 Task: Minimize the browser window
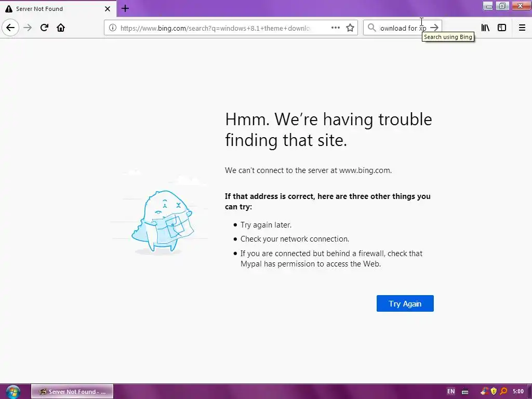[x=488, y=6]
